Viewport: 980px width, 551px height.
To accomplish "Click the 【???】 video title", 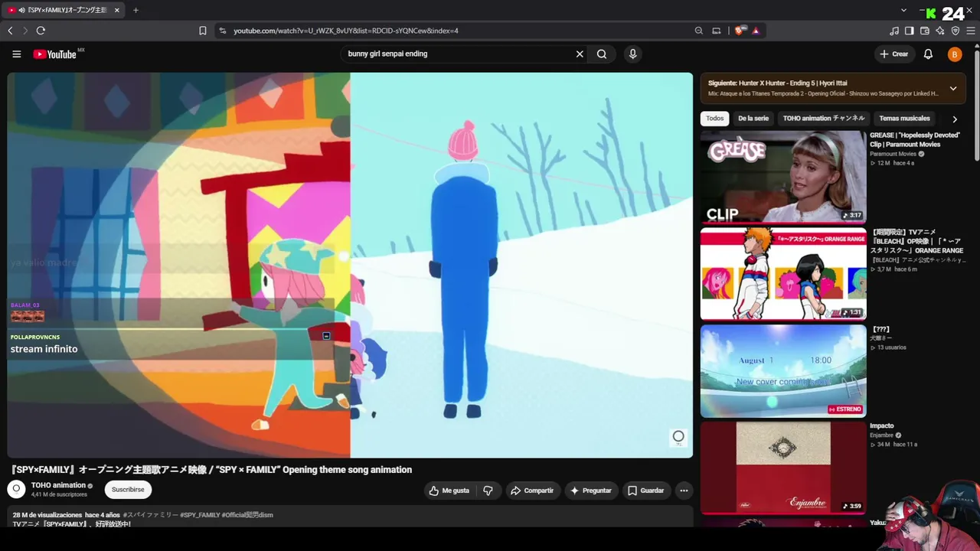I will click(880, 329).
